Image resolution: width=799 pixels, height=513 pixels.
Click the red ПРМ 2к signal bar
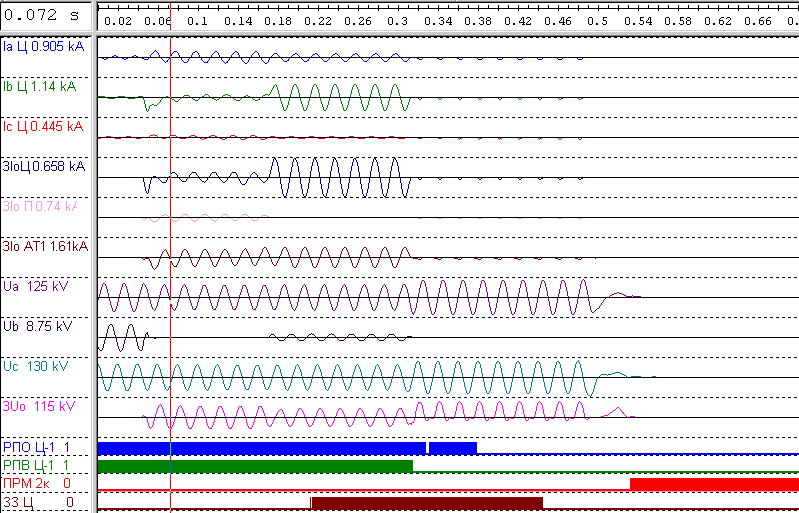(x=714, y=484)
